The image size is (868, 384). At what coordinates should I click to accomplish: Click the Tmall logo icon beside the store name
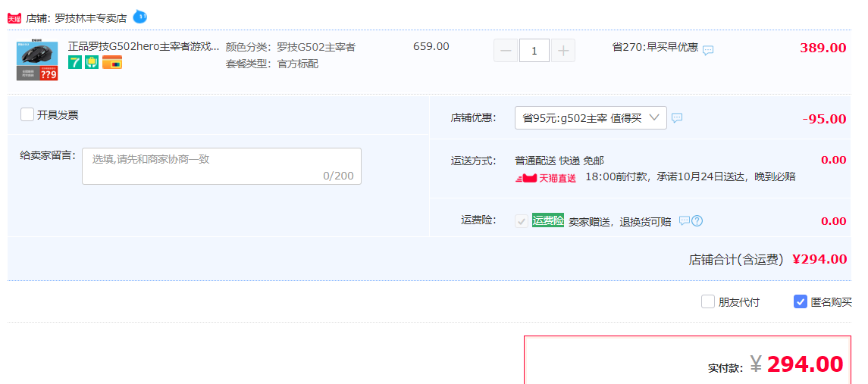(x=14, y=18)
